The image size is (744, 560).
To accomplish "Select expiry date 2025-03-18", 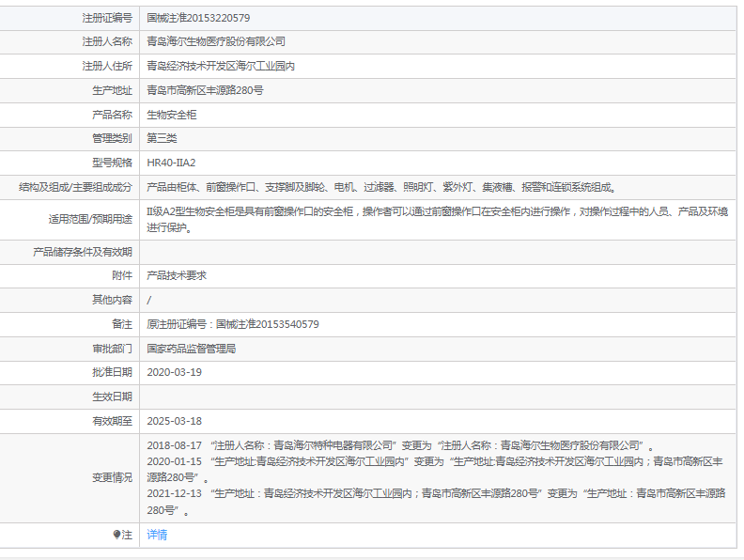I will 174,422.
